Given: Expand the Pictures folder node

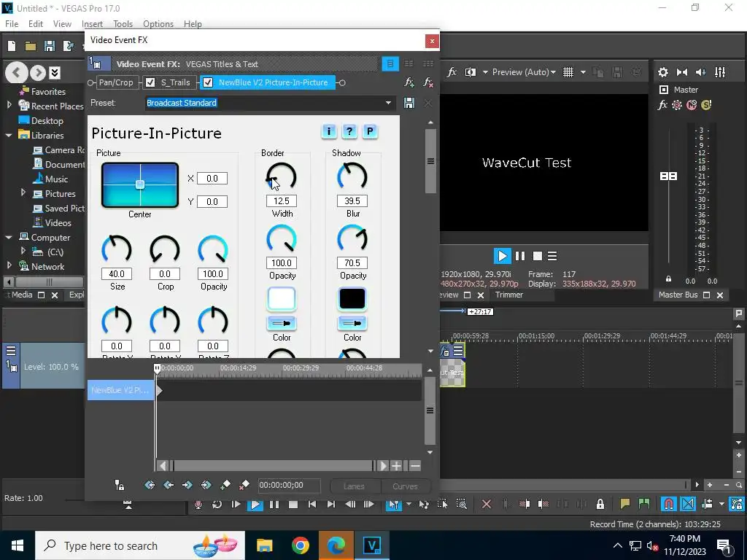Looking at the screenshot, I should pos(23,192).
